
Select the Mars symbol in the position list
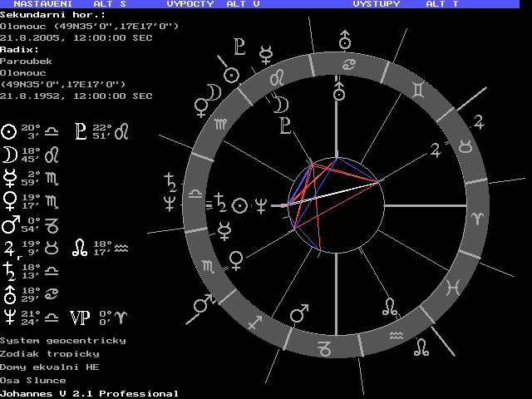click(9, 224)
